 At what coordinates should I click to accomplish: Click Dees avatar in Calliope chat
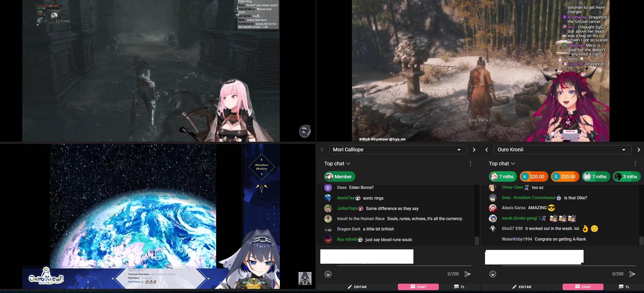(x=328, y=188)
